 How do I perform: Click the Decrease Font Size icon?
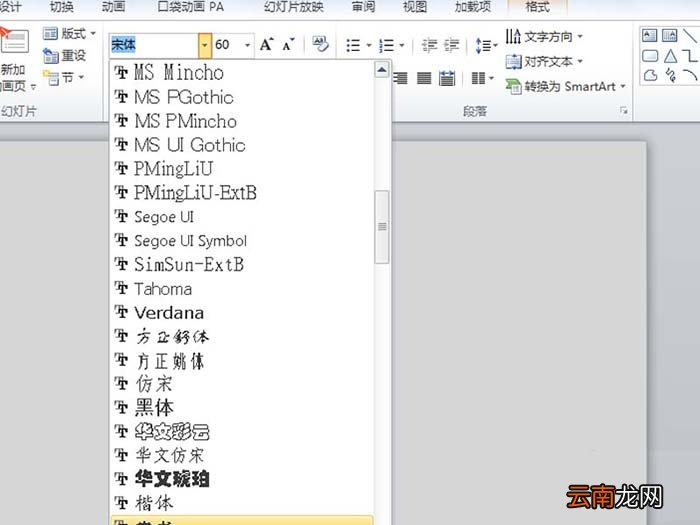click(x=288, y=45)
